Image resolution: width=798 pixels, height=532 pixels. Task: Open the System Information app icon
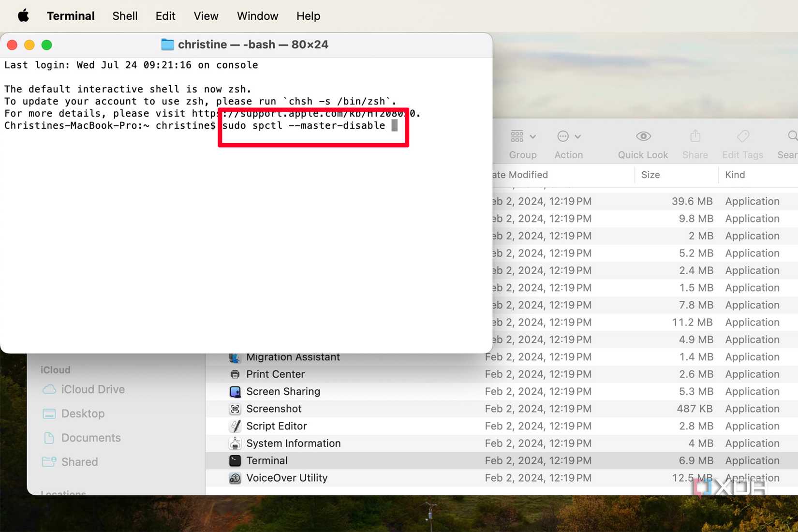click(x=236, y=443)
